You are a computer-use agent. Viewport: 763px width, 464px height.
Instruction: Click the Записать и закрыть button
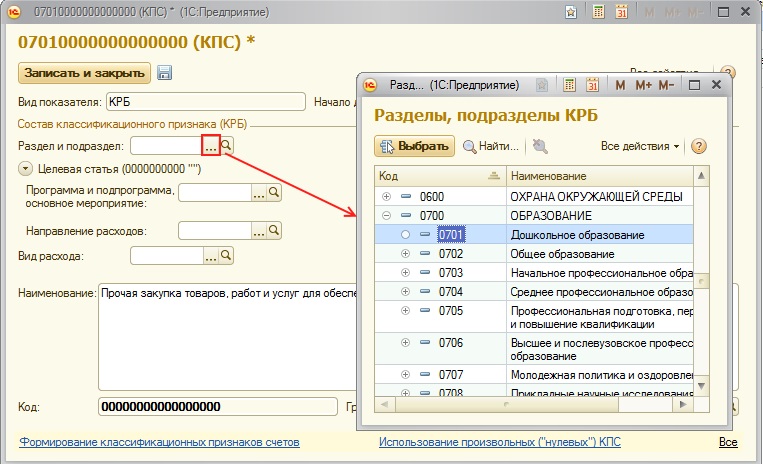pos(84,73)
